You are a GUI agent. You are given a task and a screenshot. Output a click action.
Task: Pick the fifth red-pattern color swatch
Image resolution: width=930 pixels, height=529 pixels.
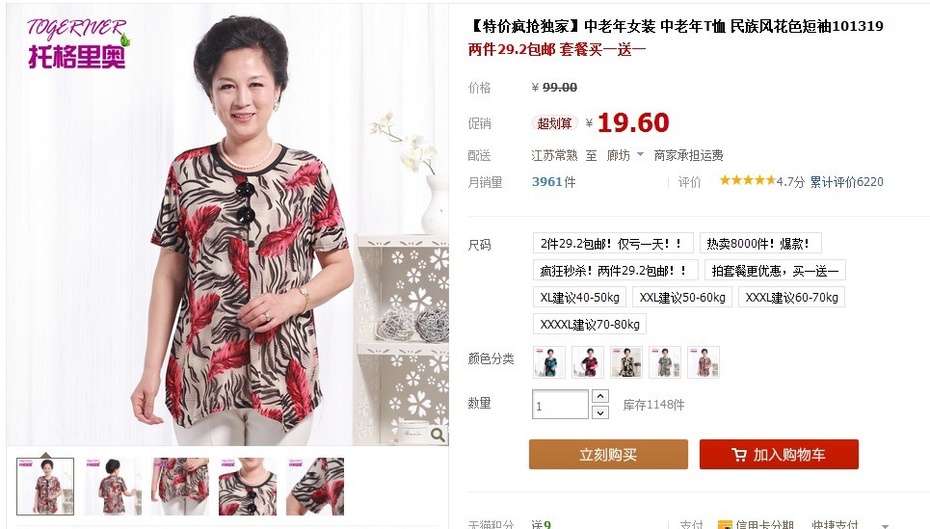[703, 362]
